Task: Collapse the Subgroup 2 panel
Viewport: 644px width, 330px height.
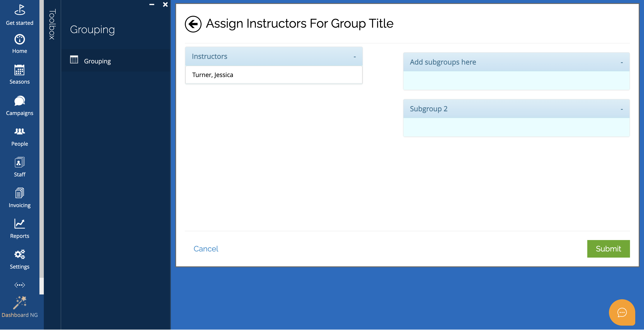Action: (x=621, y=109)
